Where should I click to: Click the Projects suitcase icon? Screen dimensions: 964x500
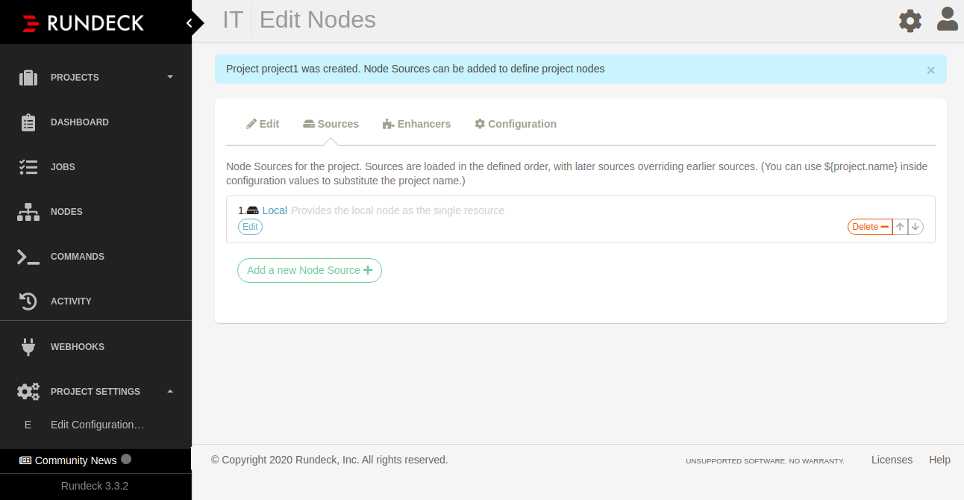28,77
